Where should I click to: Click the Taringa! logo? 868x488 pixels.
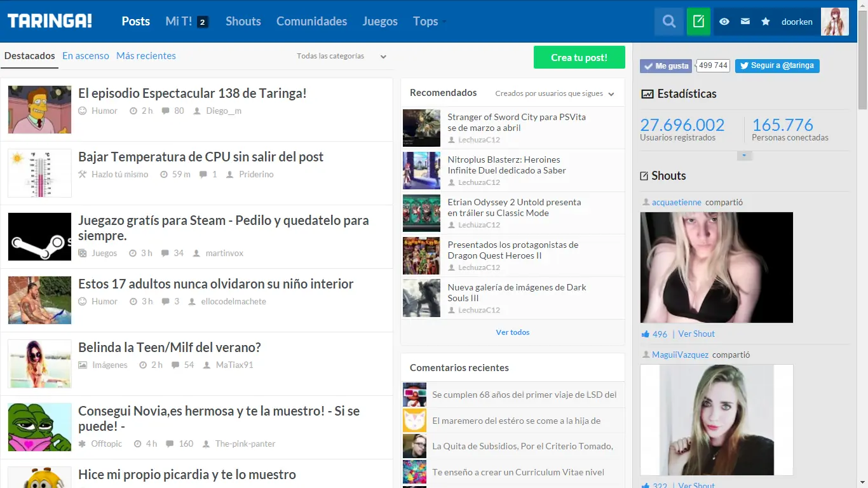tap(50, 20)
